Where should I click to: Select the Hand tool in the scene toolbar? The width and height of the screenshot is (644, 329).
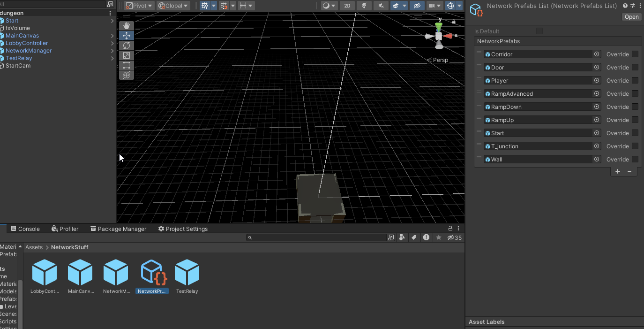click(x=126, y=25)
